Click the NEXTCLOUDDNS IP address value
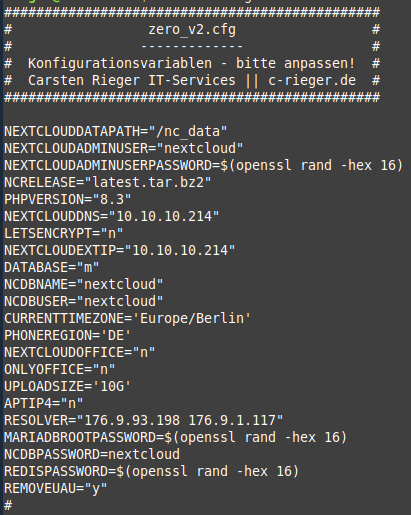Viewport: 411px width, 515px height. [164, 216]
